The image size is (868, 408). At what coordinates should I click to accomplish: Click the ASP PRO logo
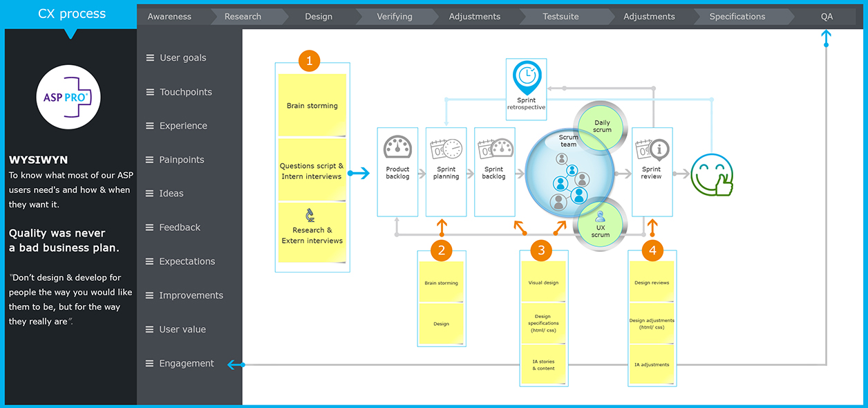tap(68, 98)
